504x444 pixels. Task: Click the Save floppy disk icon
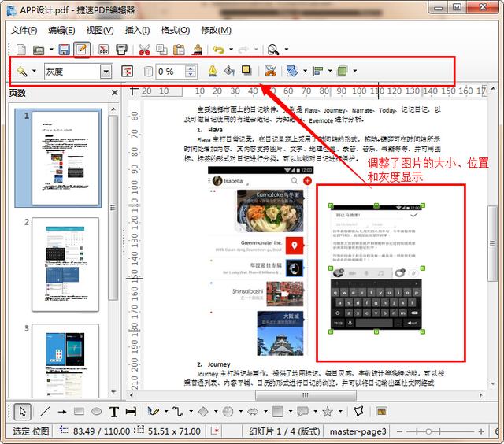pos(65,50)
